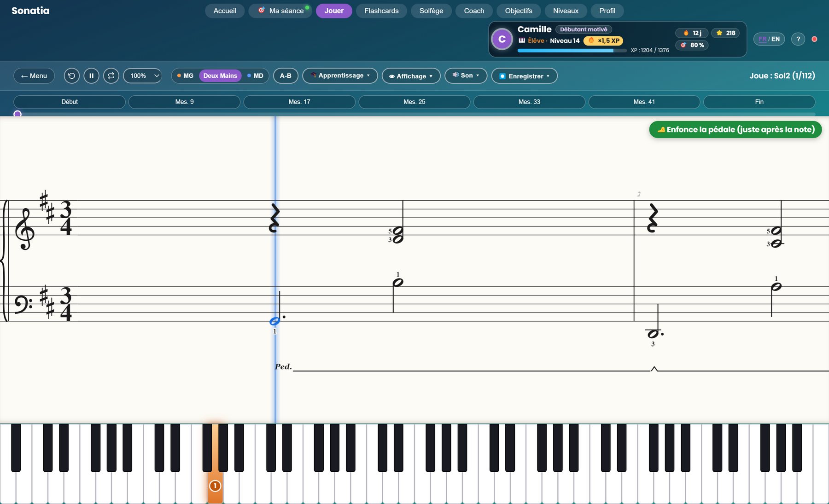829x504 pixels.
Task: Select right hand MD mode
Action: tap(255, 75)
